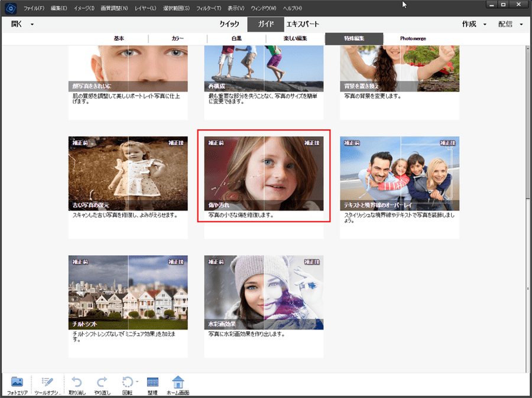
Task: Open the 配信 share dropdown arrow
Action: click(x=521, y=24)
